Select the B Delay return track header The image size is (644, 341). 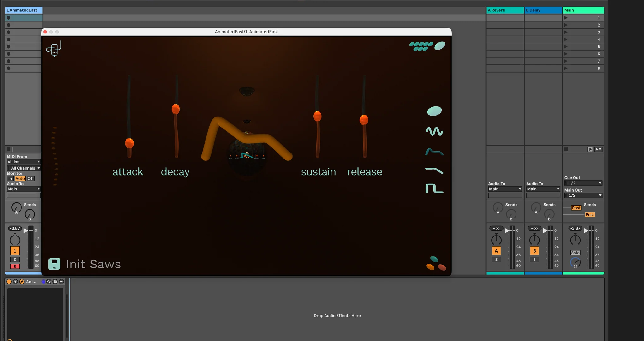coord(543,10)
